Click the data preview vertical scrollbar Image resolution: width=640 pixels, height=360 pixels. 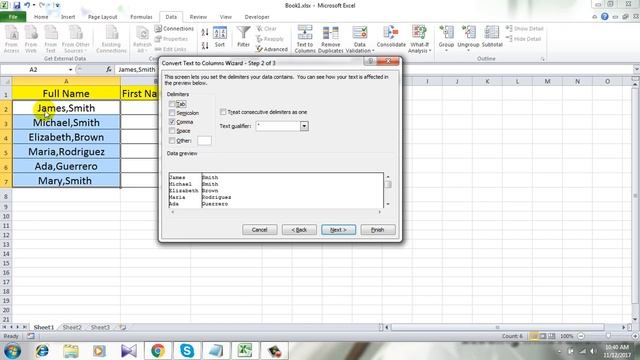(388, 190)
